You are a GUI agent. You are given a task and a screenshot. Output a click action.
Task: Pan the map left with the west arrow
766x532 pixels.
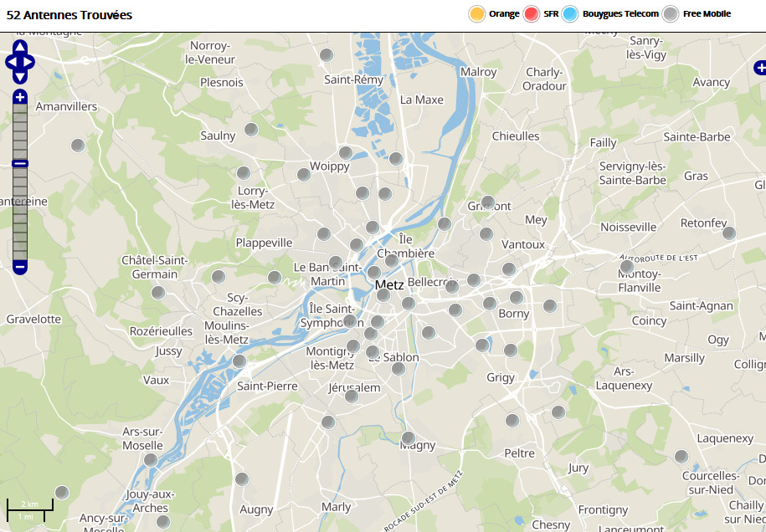[x=11, y=62]
